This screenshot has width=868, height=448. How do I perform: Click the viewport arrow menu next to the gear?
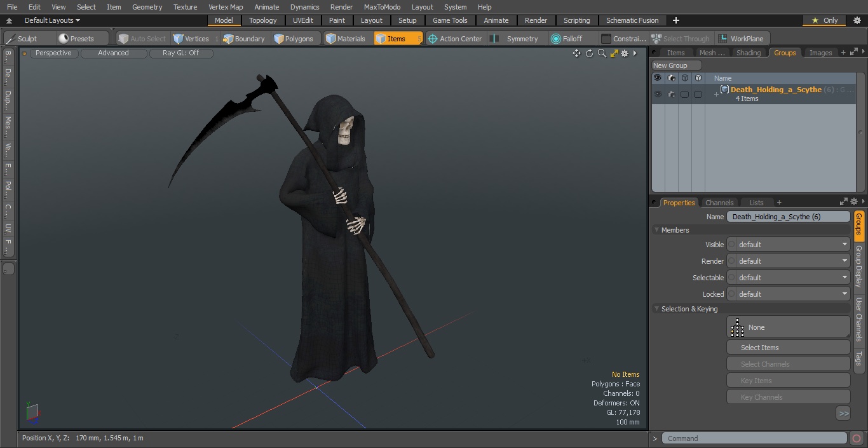(635, 53)
